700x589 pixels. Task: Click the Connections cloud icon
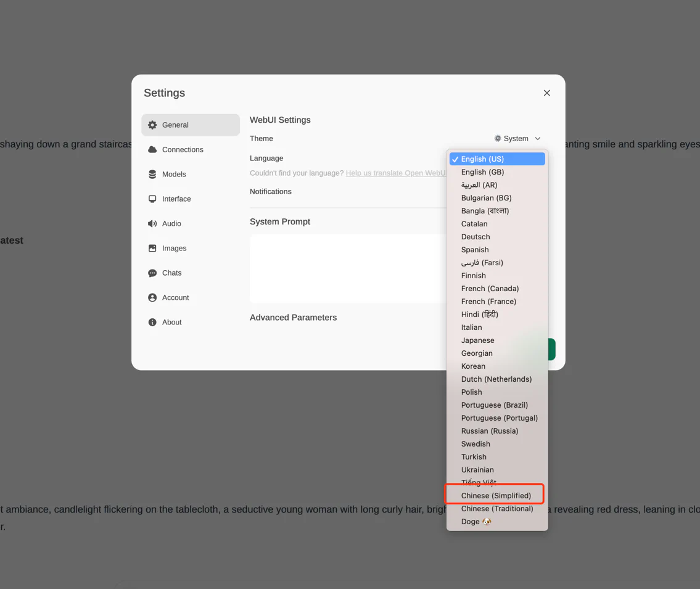(152, 150)
